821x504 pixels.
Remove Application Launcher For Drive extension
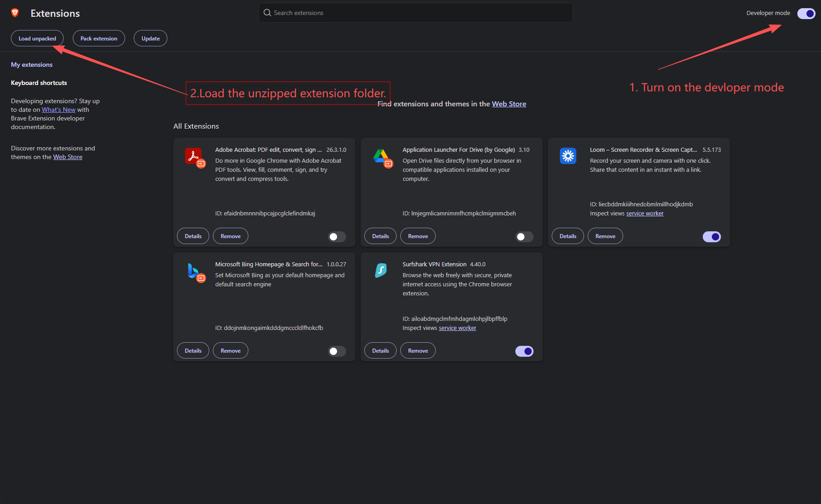(x=418, y=236)
